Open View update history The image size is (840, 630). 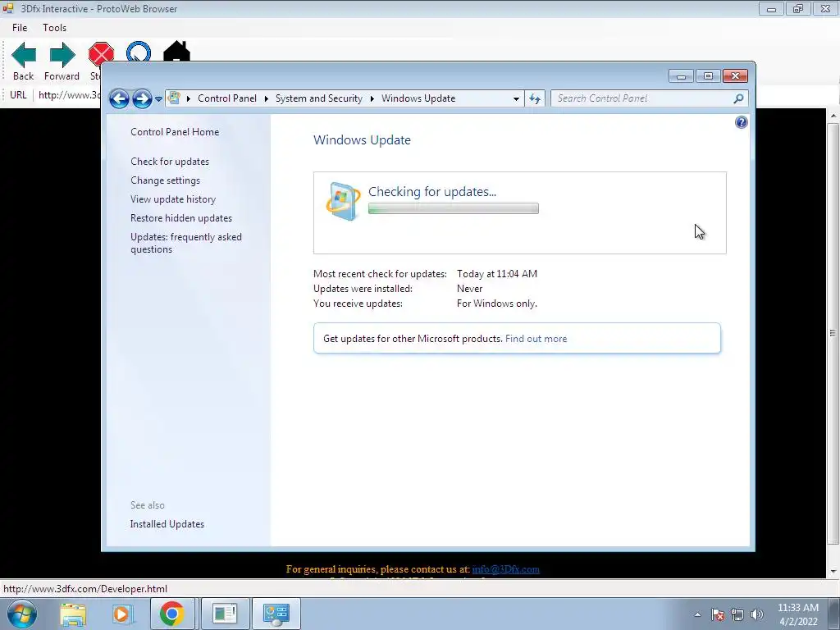(173, 199)
